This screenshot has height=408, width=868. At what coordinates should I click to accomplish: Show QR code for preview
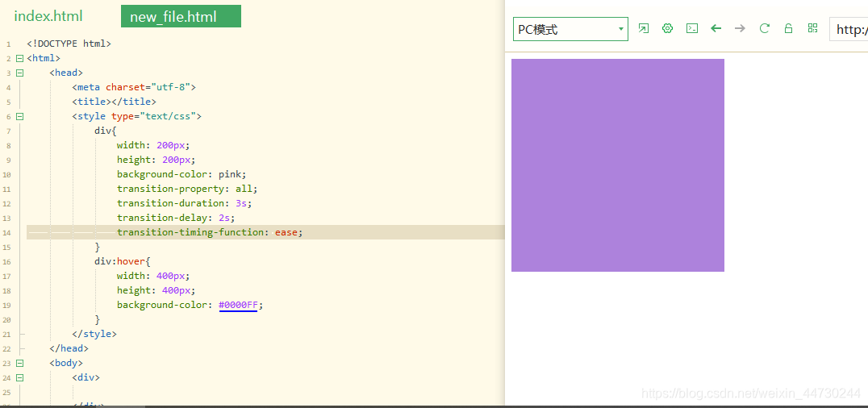(x=812, y=28)
